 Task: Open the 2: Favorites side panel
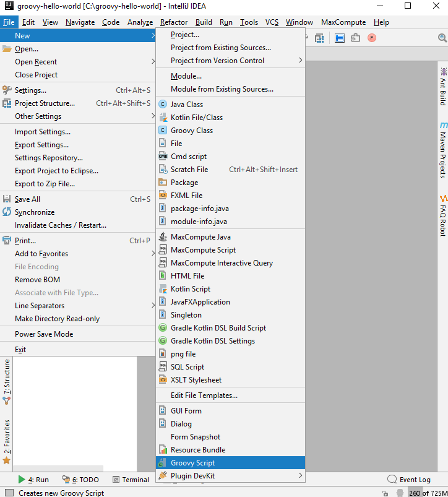(6, 442)
